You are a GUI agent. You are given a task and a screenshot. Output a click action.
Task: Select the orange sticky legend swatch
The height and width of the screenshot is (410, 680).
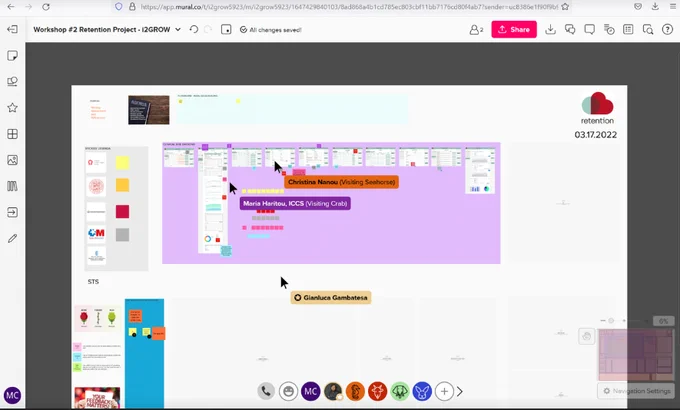122,185
